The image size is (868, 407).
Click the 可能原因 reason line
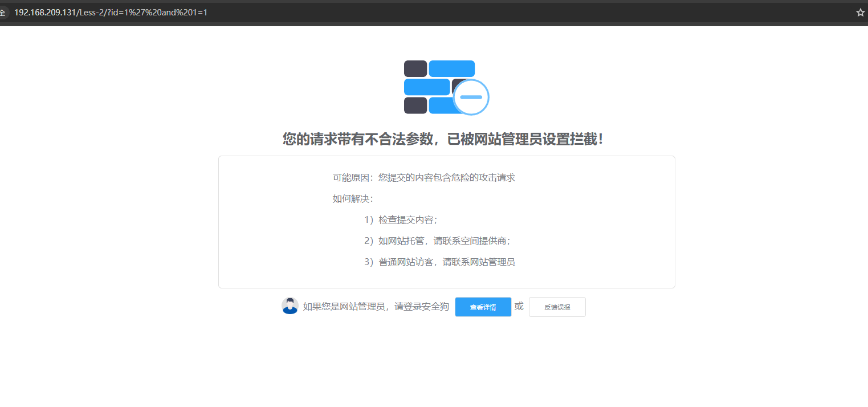[x=423, y=178]
